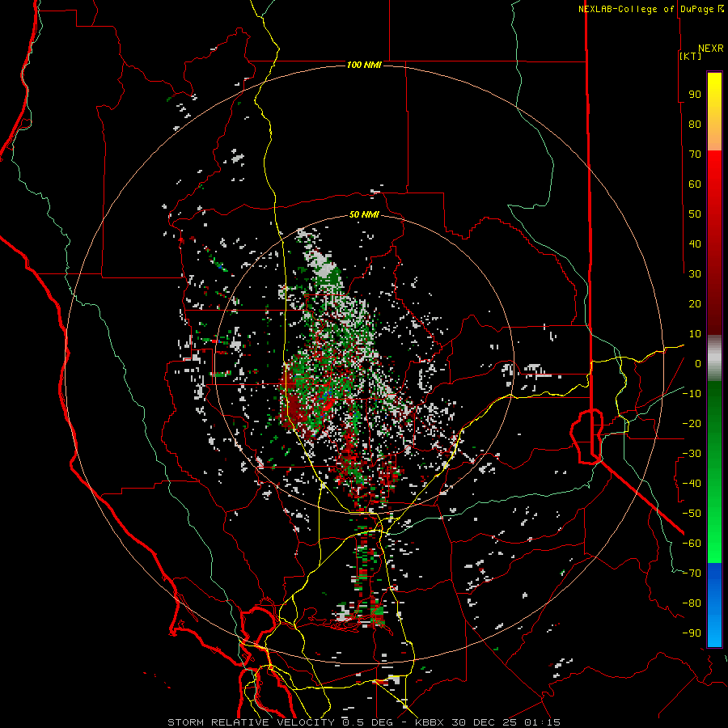Click the 01:15 timestamp text
Image resolution: width=728 pixels, height=728 pixels.
click(x=542, y=722)
